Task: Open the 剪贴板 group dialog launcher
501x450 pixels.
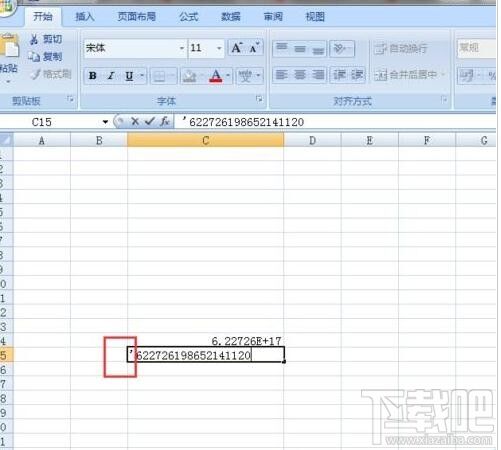Action: 70,99
